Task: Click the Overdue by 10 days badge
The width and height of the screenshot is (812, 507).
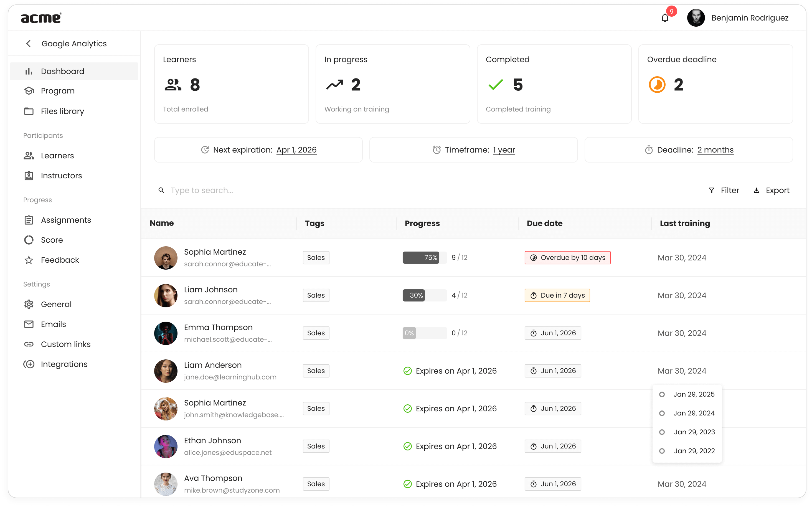Action: click(x=567, y=258)
